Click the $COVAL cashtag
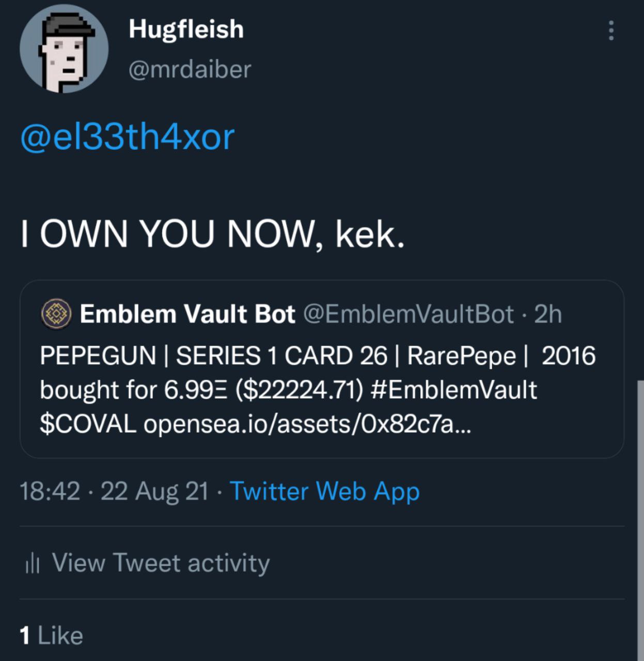The height and width of the screenshot is (661, 644). (88, 424)
